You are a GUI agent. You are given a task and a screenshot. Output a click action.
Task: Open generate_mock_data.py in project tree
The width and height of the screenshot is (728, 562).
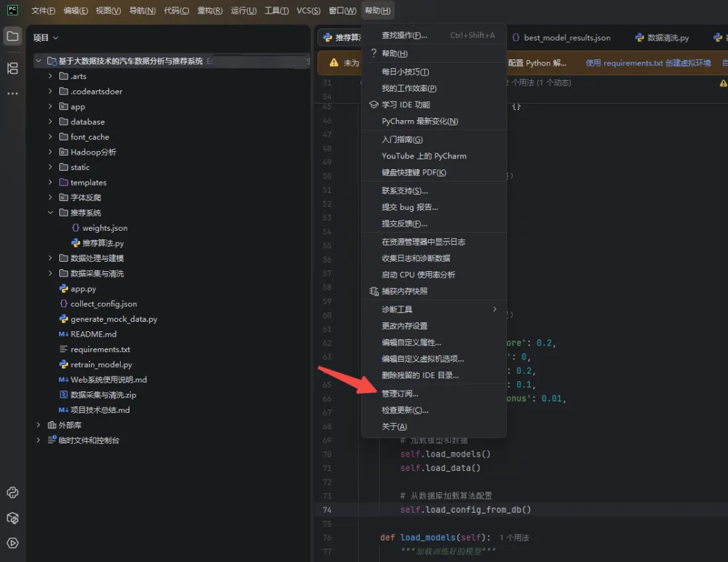tap(114, 319)
